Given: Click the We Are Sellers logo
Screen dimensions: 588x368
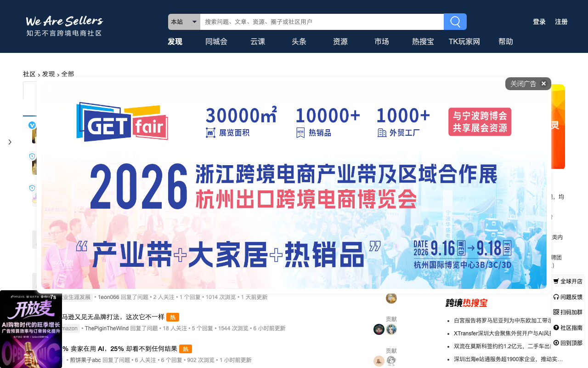Looking at the screenshot, I should coord(64,26).
